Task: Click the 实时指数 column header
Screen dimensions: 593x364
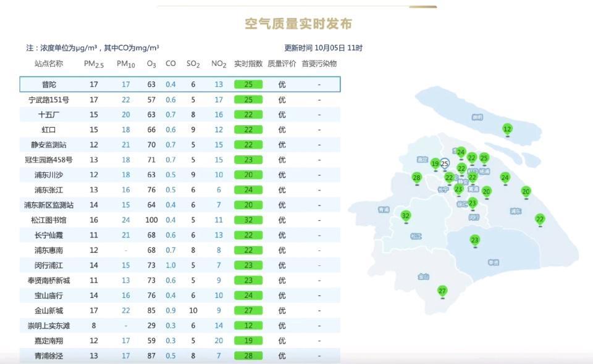Action: tap(248, 64)
